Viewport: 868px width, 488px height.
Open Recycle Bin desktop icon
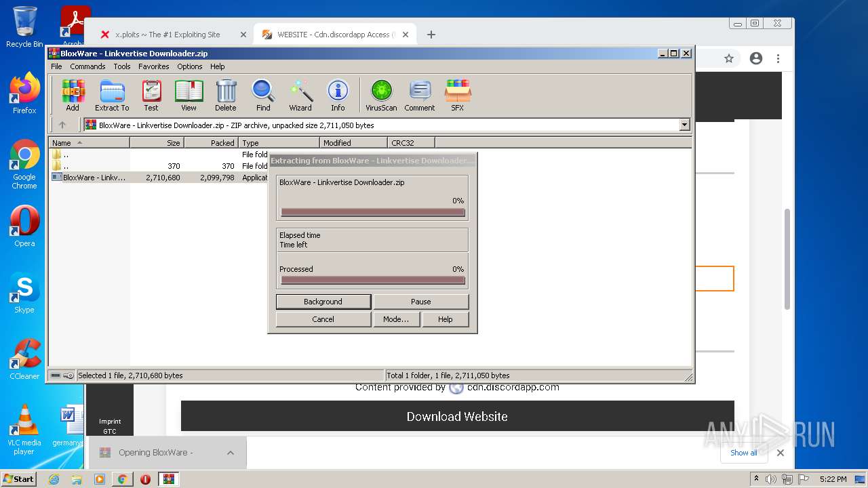click(x=24, y=27)
